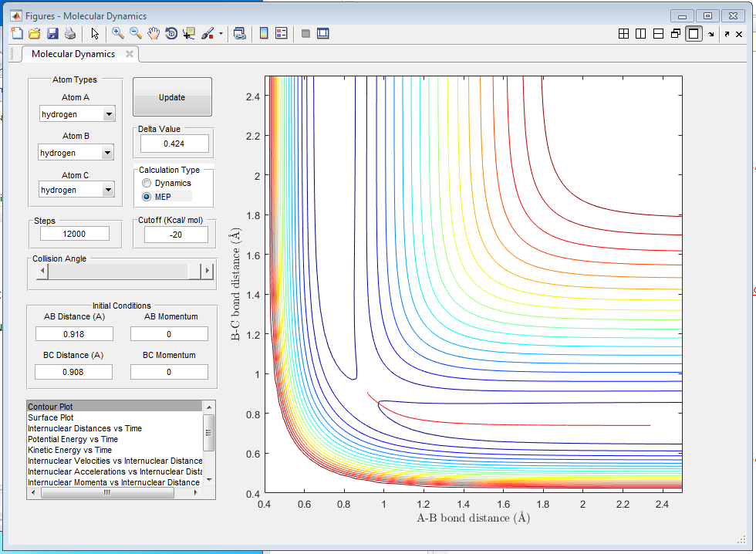
Task: Toggle the Insert Legend toolbar button
Action: click(281, 33)
